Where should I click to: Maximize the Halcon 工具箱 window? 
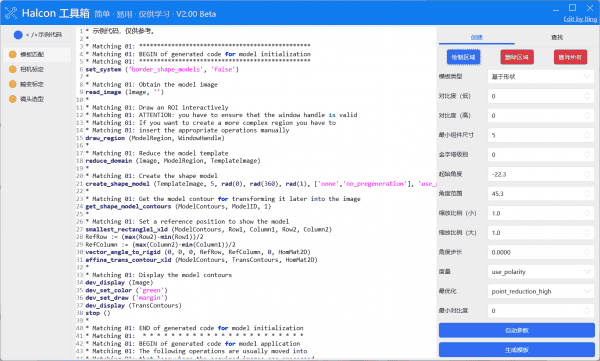[x=572, y=8]
